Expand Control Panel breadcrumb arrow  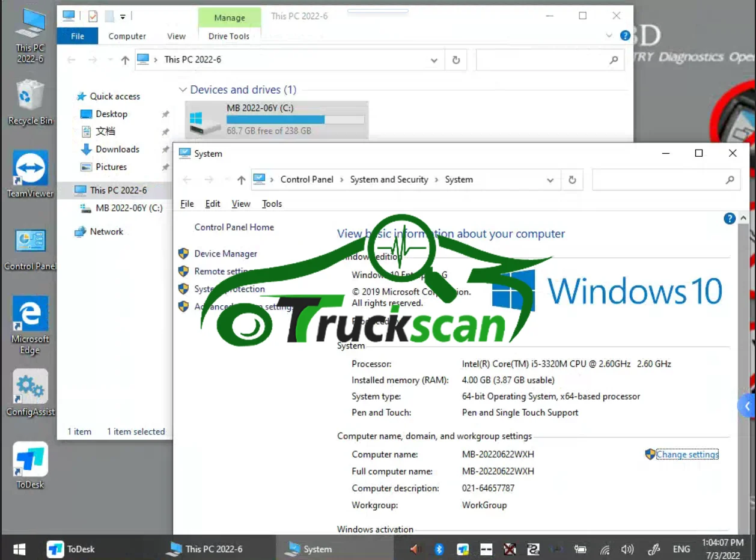(x=341, y=180)
